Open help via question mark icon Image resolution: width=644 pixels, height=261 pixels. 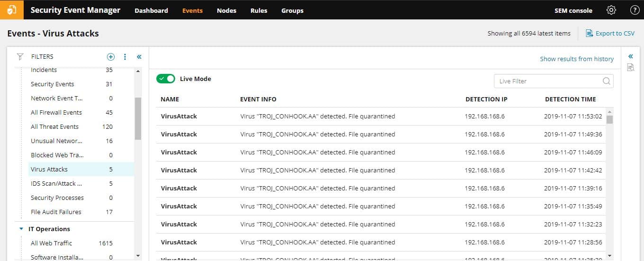click(635, 10)
